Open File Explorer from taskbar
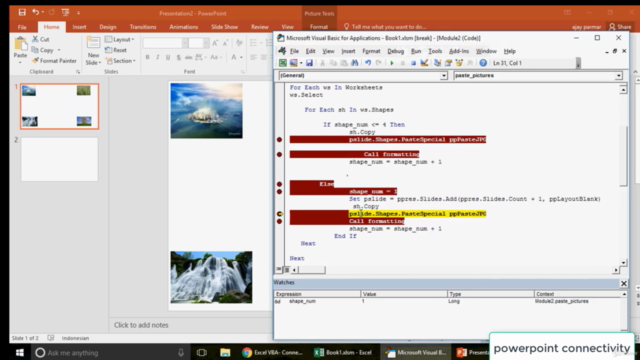Image resolution: width=640 pixels, height=360 pixels. (225, 352)
